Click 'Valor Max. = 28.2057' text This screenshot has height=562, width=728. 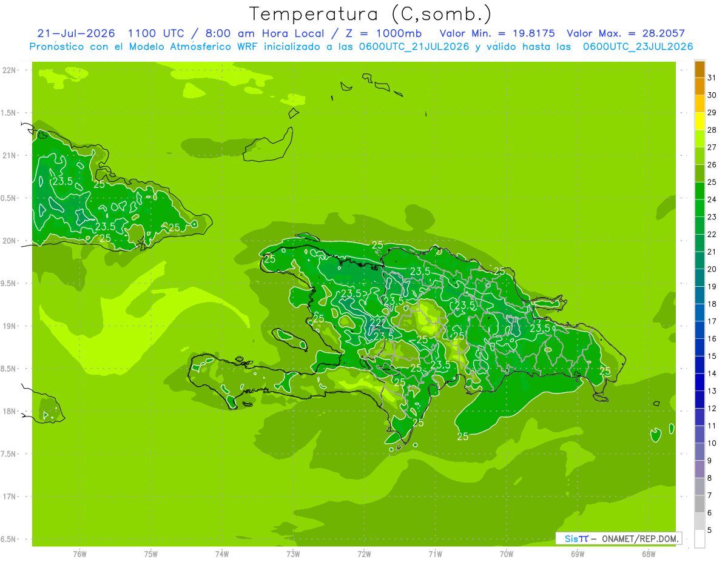point(626,33)
